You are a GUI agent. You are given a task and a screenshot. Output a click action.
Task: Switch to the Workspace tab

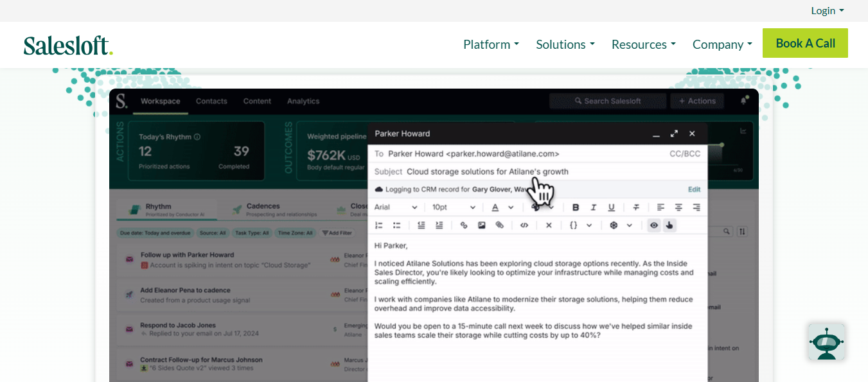pyautogui.click(x=161, y=101)
